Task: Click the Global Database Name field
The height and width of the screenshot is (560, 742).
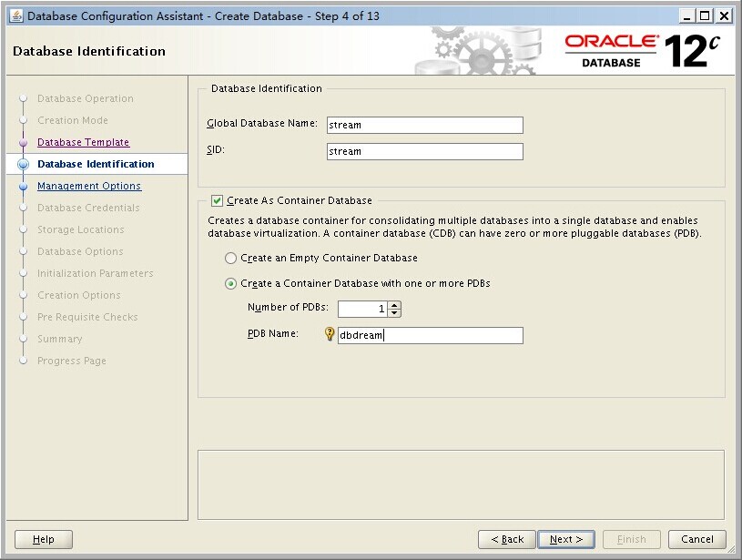Action: click(424, 126)
